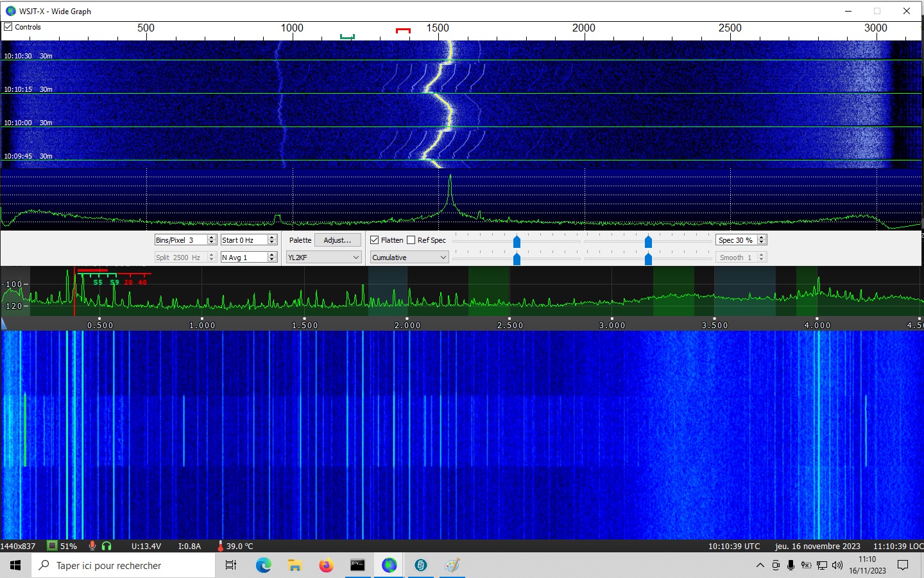
Task: Toggle the Controls checkbox
Action: (x=8, y=27)
